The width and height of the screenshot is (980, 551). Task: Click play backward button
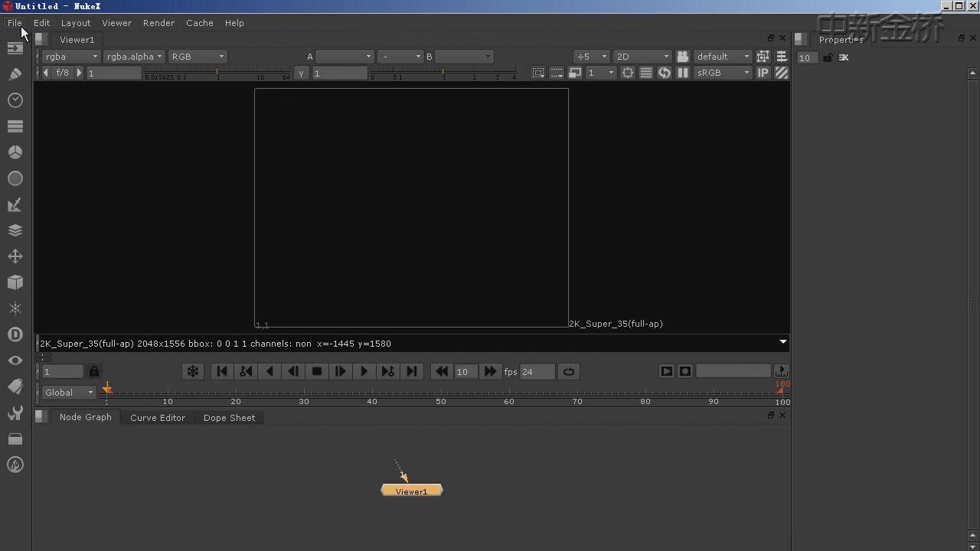coord(269,371)
